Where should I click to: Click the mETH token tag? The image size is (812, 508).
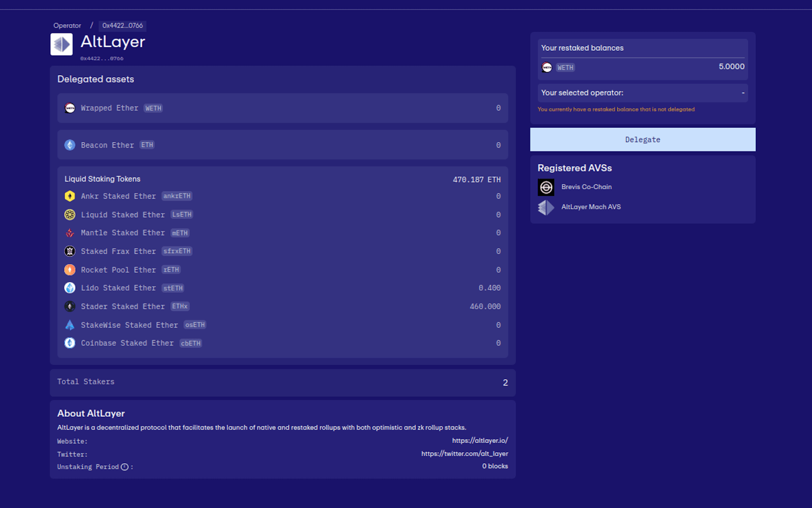tap(180, 233)
